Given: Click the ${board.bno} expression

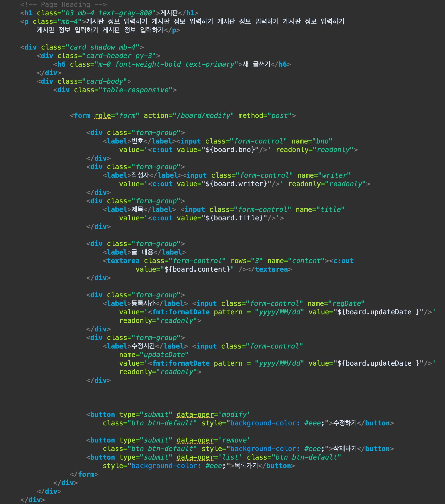Looking at the screenshot, I should pyautogui.click(x=230, y=150).
